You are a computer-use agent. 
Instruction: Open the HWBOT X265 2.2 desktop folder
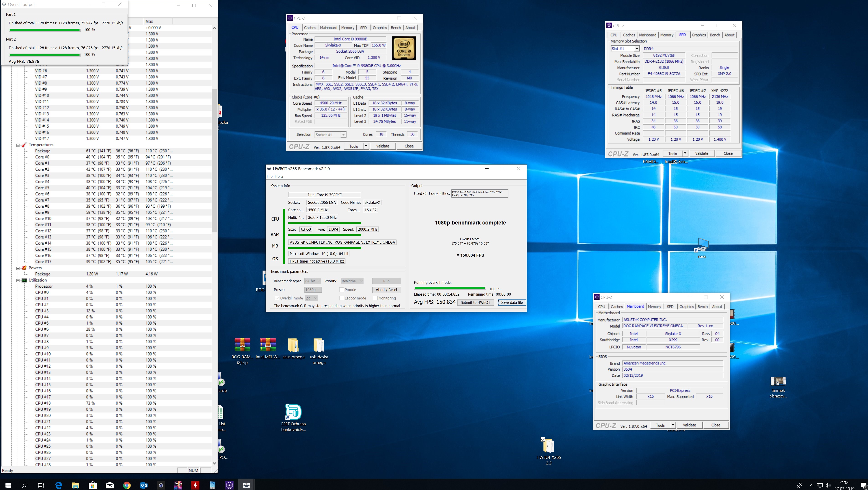coord(548,446)
